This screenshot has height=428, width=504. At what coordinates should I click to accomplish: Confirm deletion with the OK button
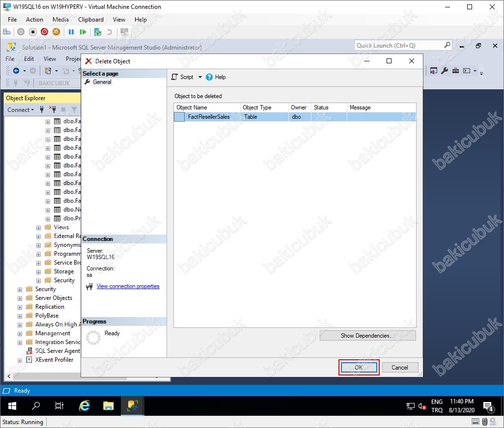point(359,367)
